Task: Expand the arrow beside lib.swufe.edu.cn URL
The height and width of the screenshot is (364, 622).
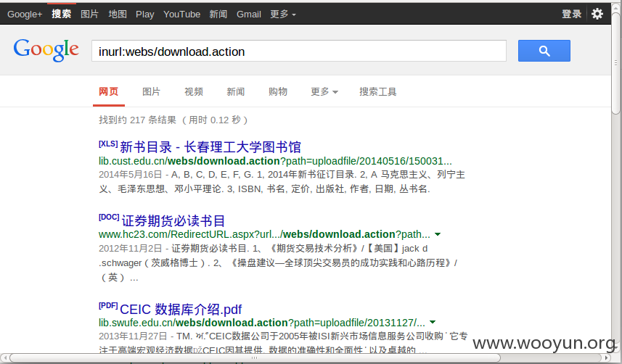Action: tap(433, 323)
